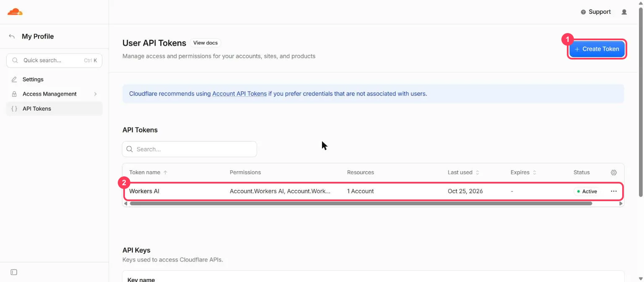Screen dimensions: 644x282
Task: Click Oct 25, 2026 last used date
Action: tap(465, 191)
